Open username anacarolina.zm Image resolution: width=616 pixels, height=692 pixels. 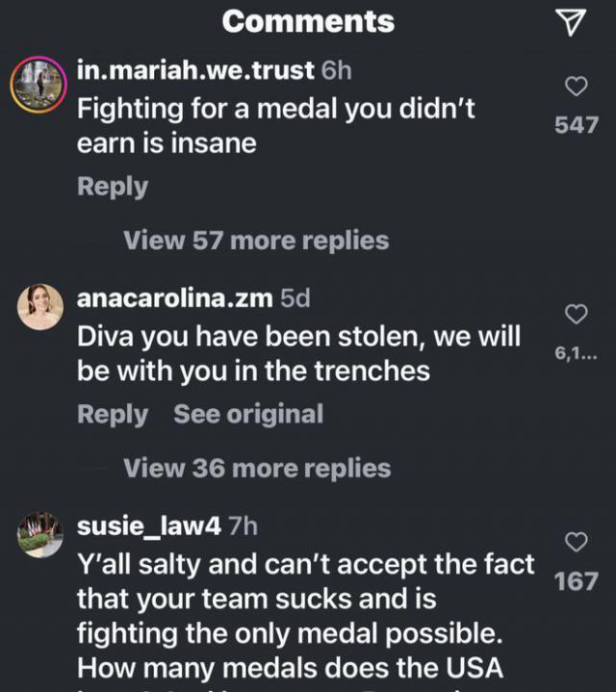point(174,298)
